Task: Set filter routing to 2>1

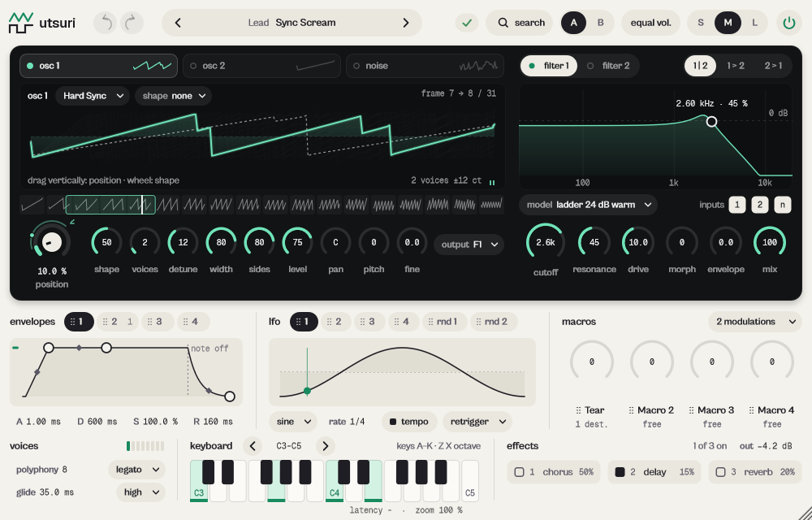Action: tap(774, 66)
